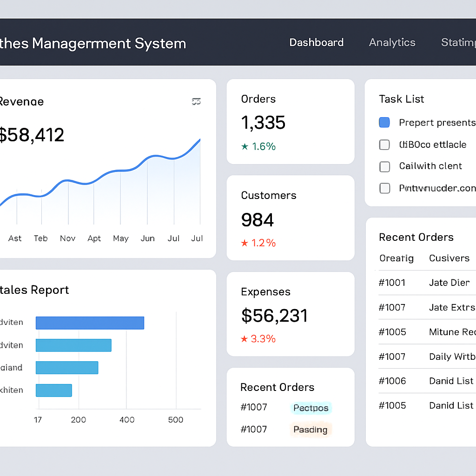Open the Analytics tab
The width and height of the screenshot is (476, 476).
pos(392,42)
